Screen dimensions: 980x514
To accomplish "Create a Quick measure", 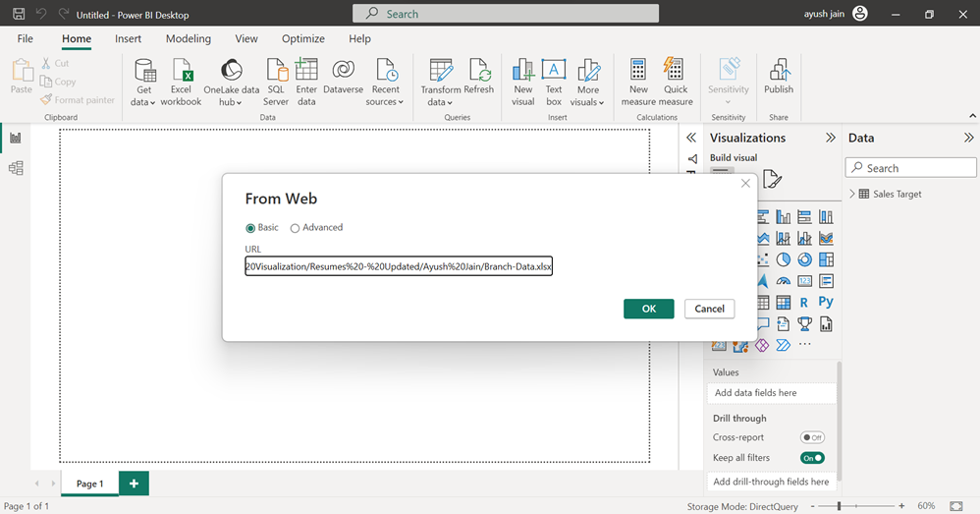I will tap(676, 82).
